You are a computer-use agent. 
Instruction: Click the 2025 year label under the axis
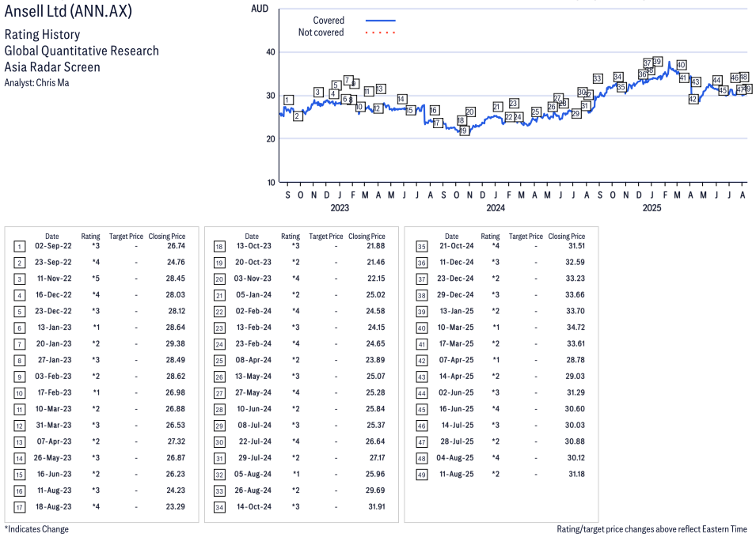click(x=652, y=208)
